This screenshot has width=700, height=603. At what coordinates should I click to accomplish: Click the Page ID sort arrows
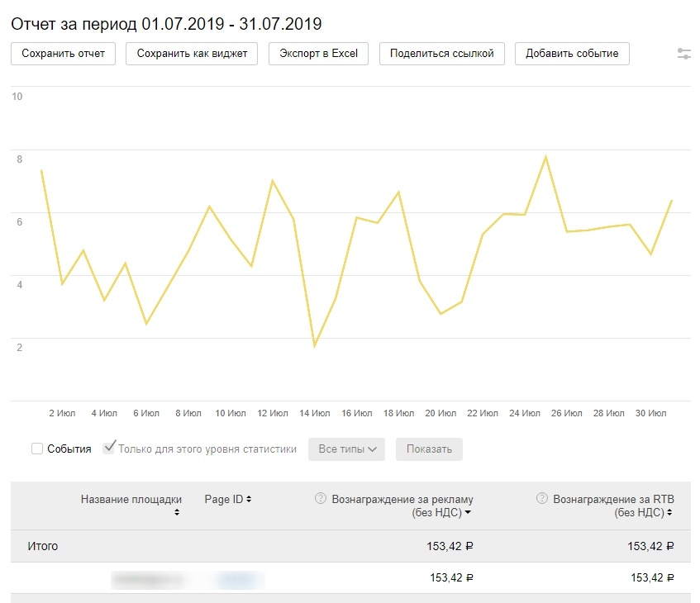pyautogui.click(x=249, y=500)
